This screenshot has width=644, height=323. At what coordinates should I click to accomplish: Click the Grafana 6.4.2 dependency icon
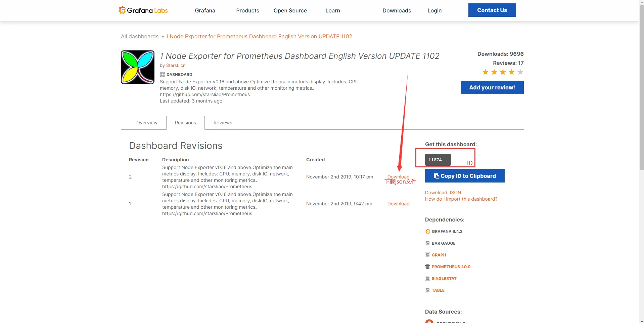coord(427,232)
